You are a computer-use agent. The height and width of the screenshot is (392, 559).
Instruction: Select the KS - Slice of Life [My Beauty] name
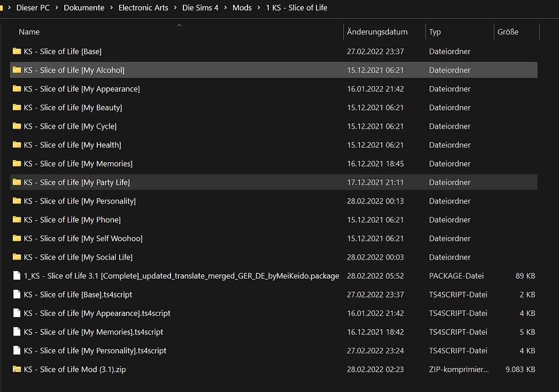coord(73,108)
